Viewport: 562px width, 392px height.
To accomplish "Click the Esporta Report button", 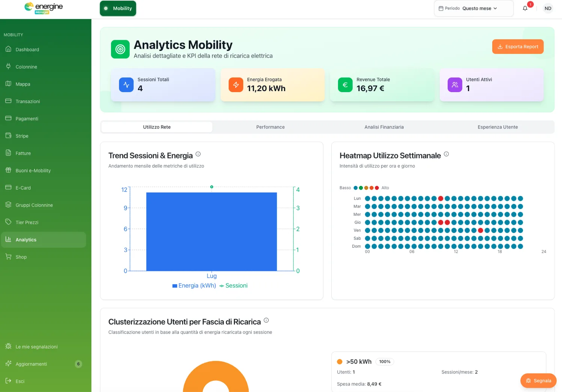I will pos(518,47).
